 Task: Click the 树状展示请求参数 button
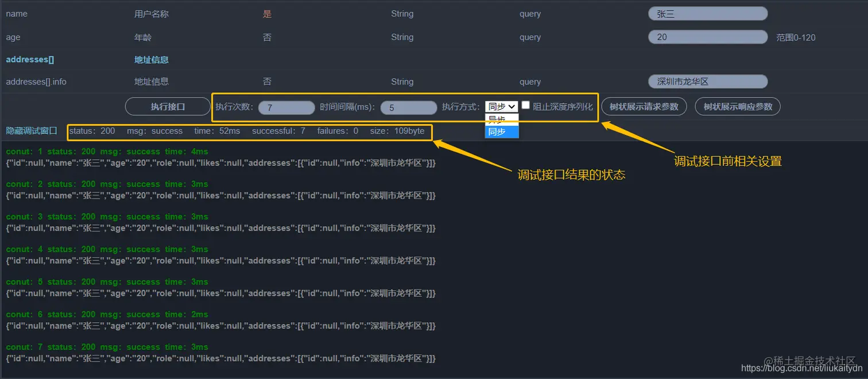[644, 106]
